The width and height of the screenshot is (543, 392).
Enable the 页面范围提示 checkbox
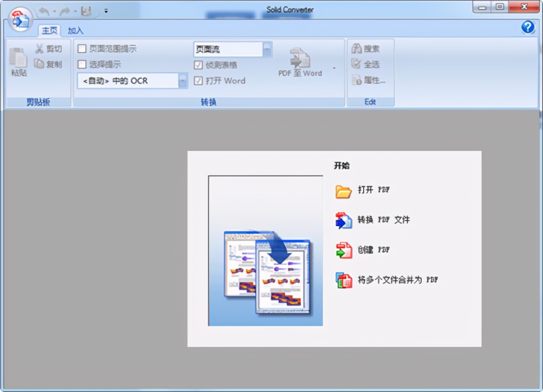(x=81, y=49)
